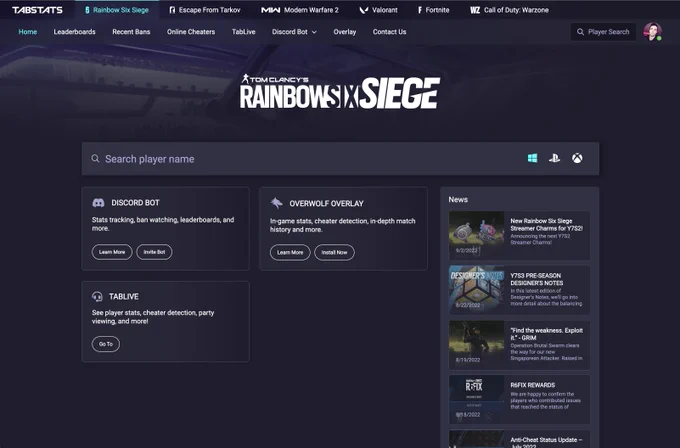Expand the Discord Bot dropdown menu

(294, 32)
